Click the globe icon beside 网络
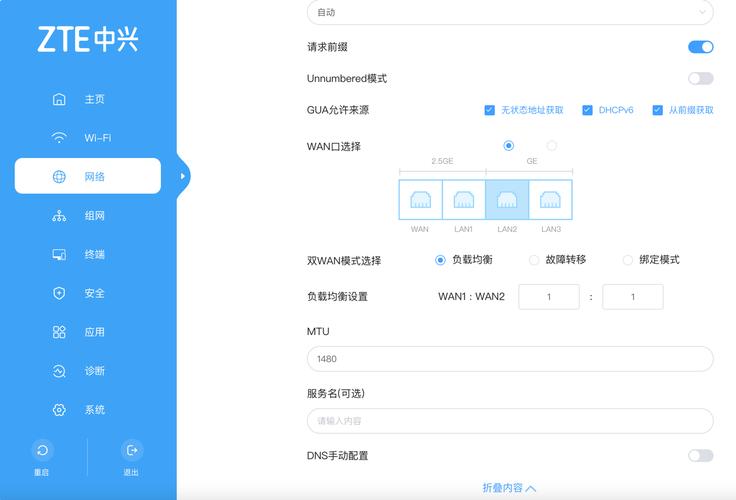Image resolution: width=736 pixels, height=500 pixels. [59, 177]
